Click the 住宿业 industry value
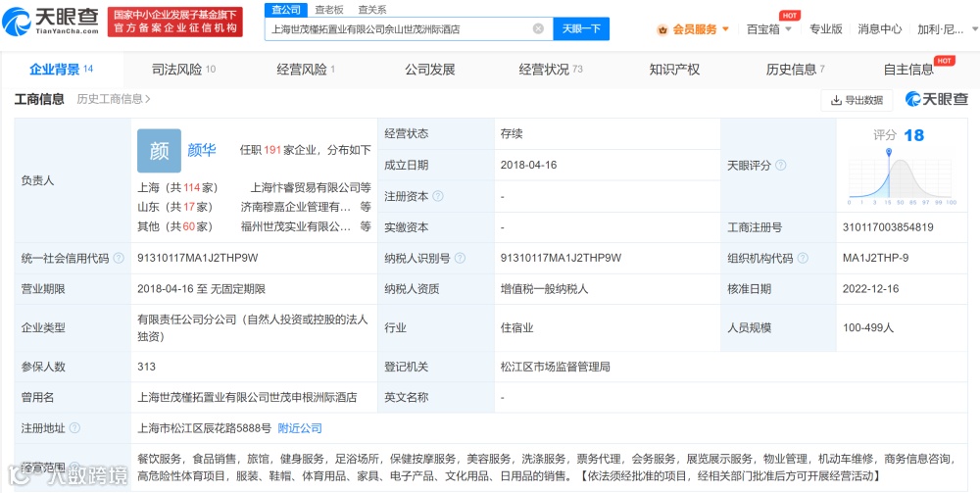This screenshot has width=980, height=493. coord(516,327)
